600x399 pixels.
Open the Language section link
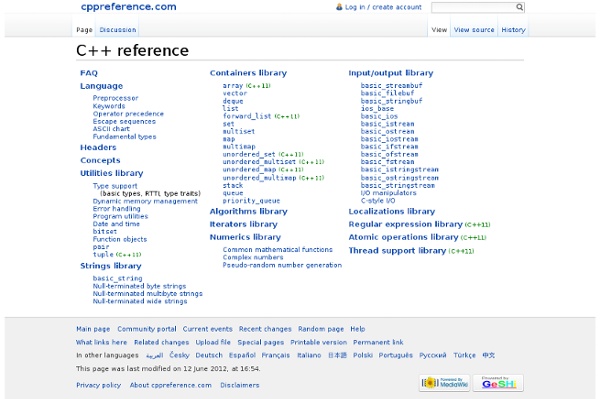[101, 86]
